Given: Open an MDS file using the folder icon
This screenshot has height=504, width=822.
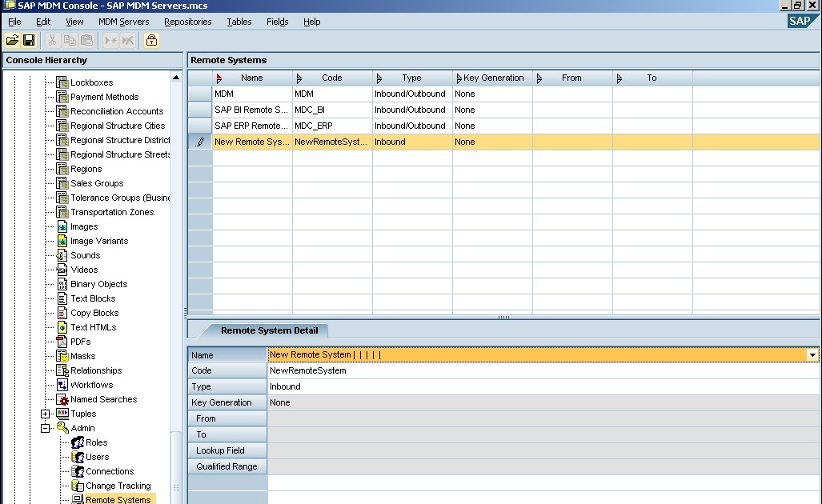Looking at the screenshot, I should pos(11,40).
